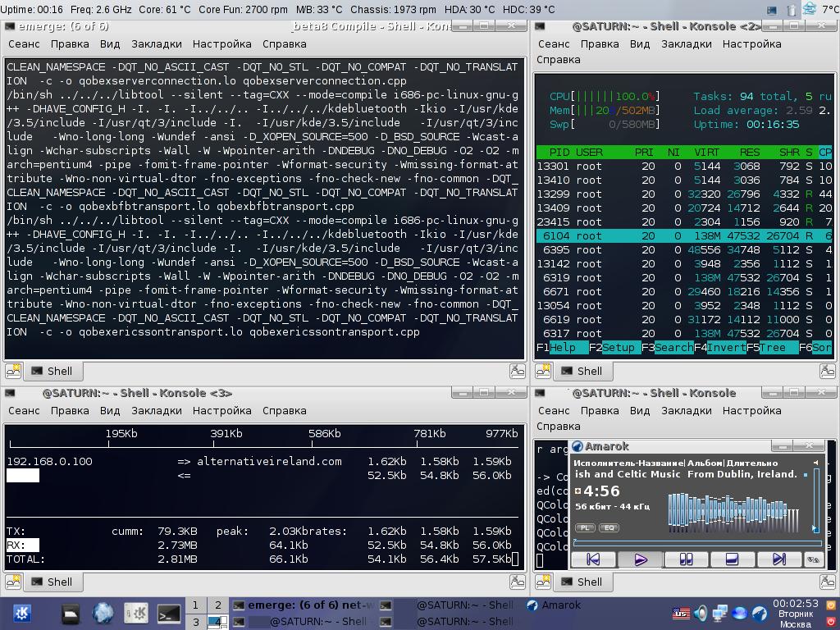Toggle the PL playlist button in Amarok
Viewport: 840px width, 630px height.
pyautogui.click(x=585, y=527)
